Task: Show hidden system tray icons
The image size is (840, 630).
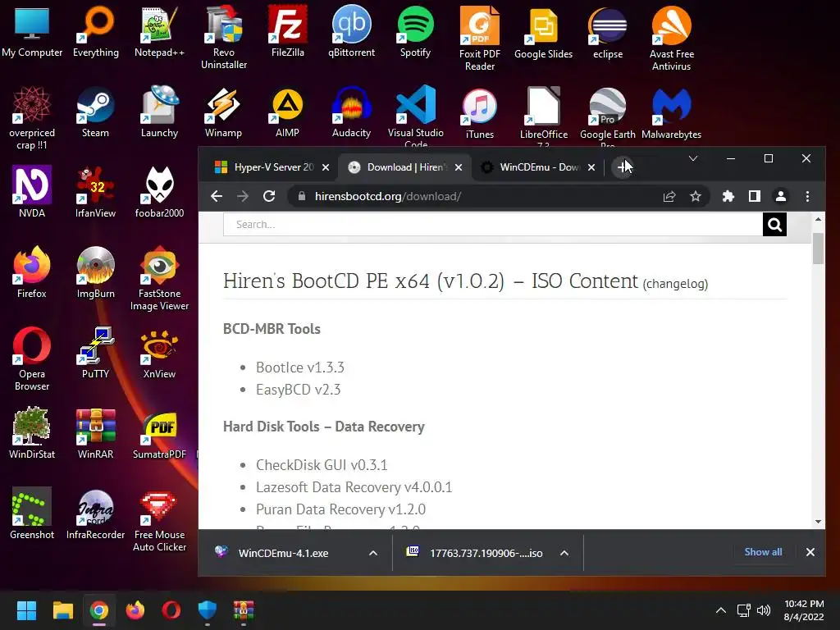Action: click(x=721, y=610)
